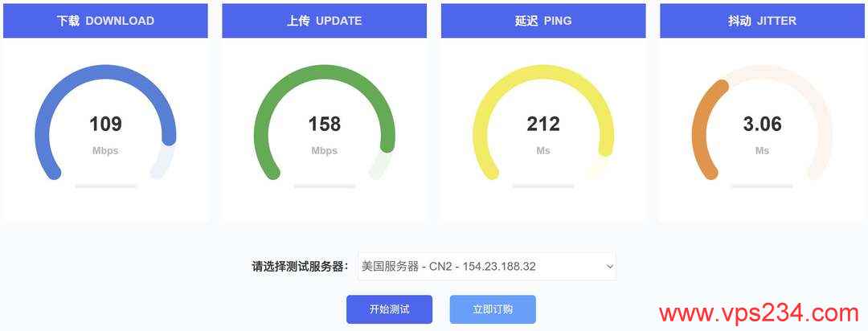Open the test server selection dropdown

(486, 266)
